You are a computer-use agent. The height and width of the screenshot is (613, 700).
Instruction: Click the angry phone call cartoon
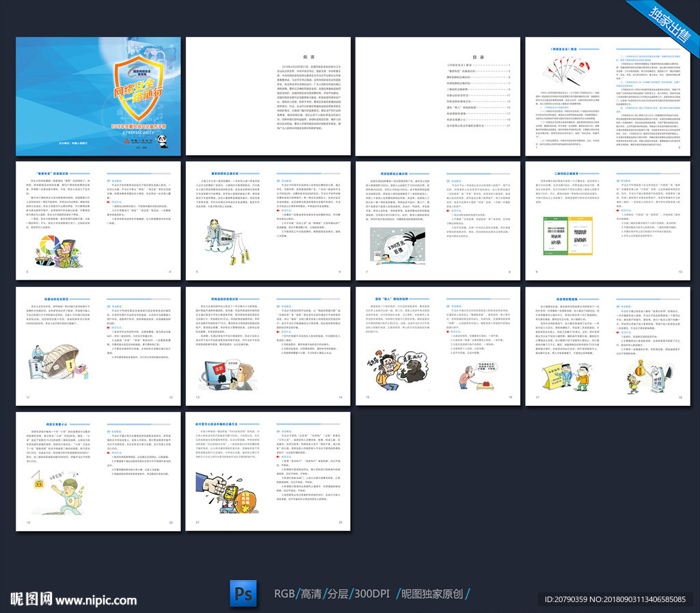click(x=397, y=370)
